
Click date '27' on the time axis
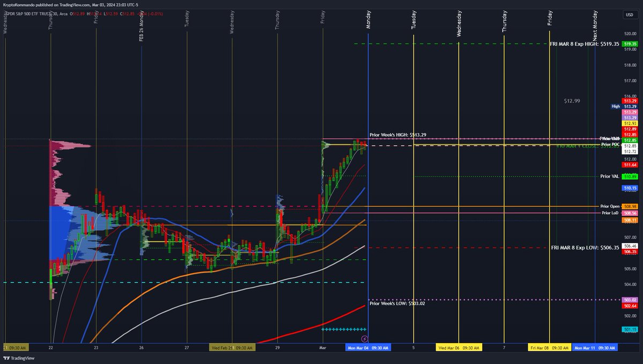coord(186,347)
